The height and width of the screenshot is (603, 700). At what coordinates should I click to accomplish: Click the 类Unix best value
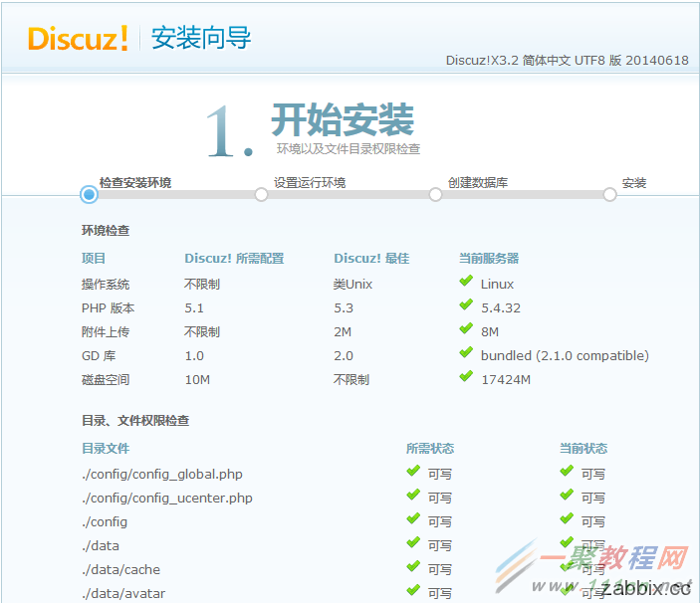[352, 285]
